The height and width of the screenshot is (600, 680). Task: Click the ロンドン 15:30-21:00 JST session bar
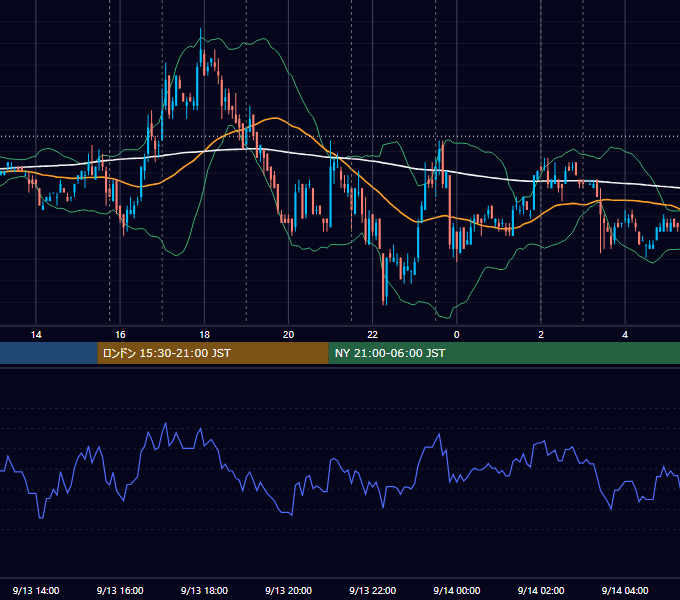[x=213, y=353]
